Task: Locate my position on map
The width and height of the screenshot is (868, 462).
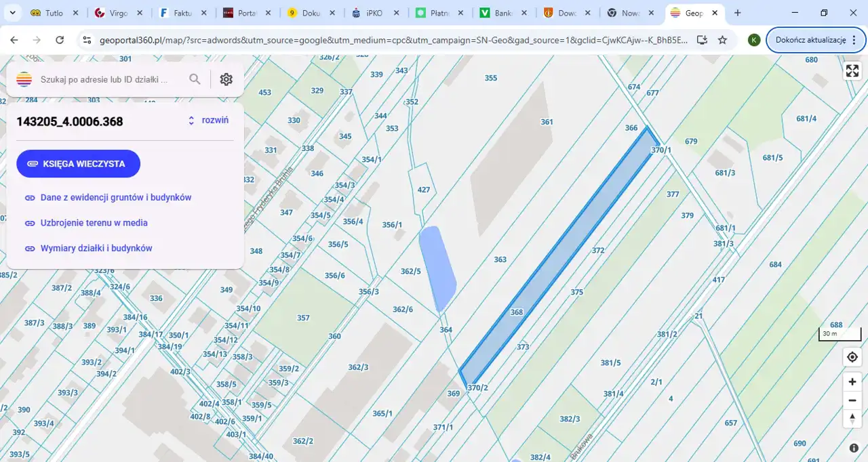Action: (x=852, y=357)
